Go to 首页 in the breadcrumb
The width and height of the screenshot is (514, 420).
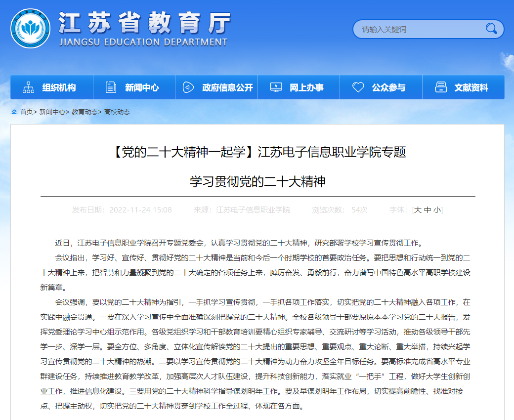coord(26,112)
